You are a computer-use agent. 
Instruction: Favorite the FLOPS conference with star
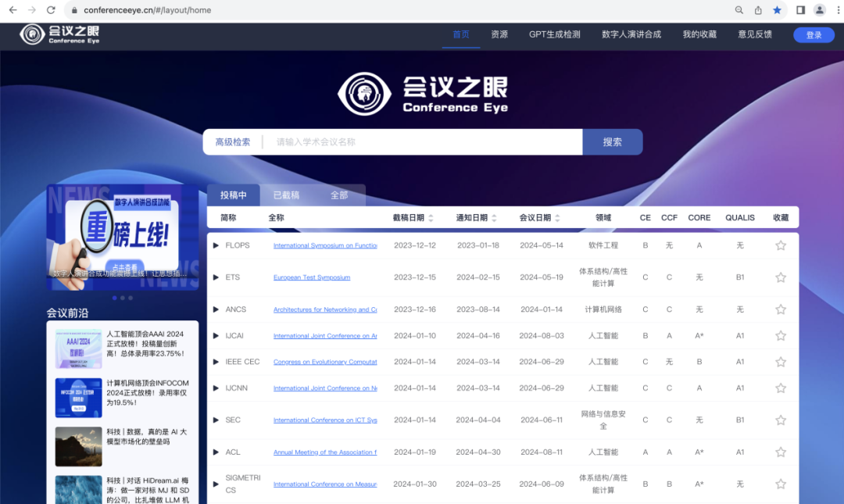(780, 245)
